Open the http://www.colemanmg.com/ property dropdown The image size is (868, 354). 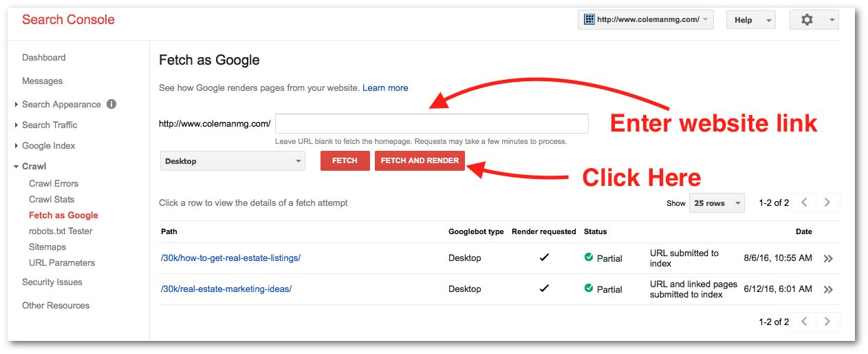tap(646, 20)
